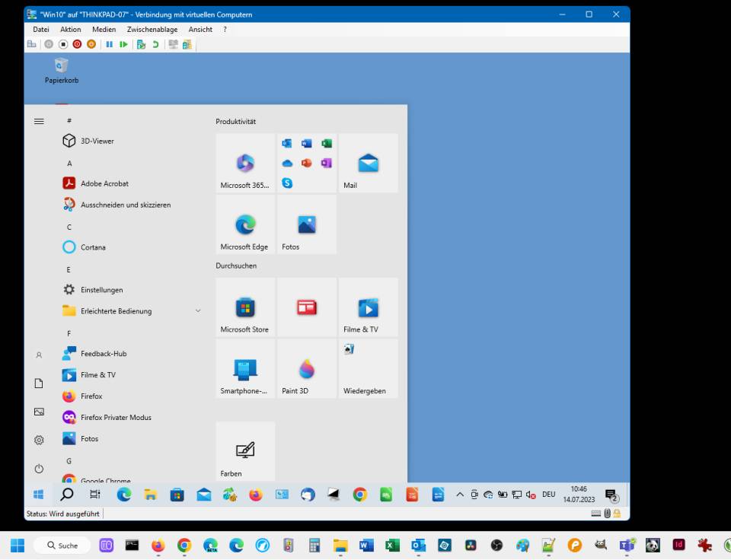Click the Power icon in Start sidebar
The height and width of the screenshot is (560, 731).
point(39,469)
